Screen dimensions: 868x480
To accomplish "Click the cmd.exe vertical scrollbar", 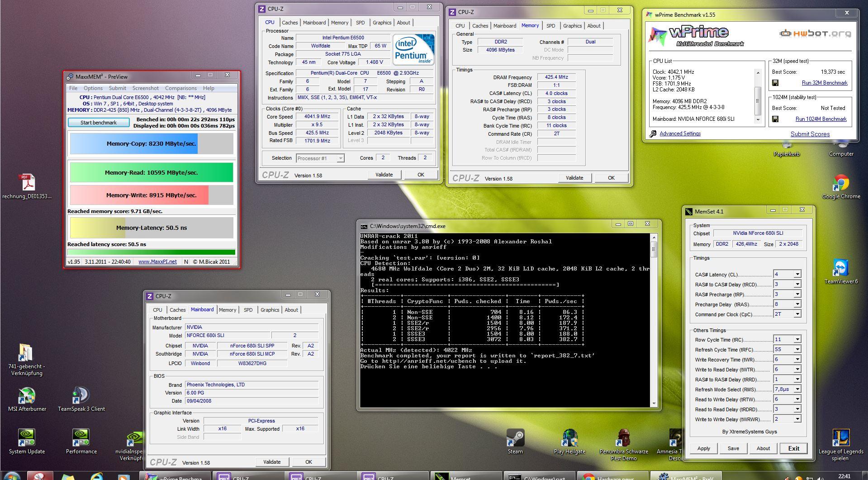I will pos(653,320).
